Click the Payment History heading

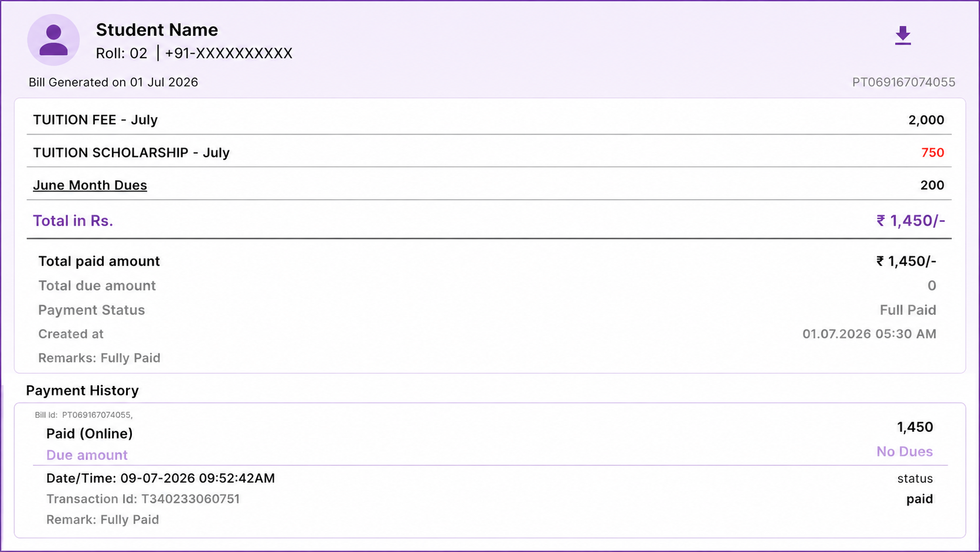click(82, 391)
